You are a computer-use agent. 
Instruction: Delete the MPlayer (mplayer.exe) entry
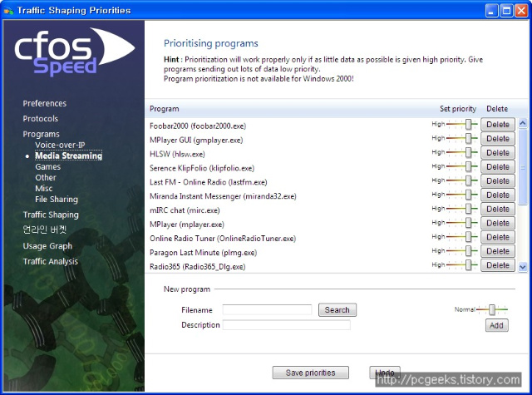coord(498,224)
